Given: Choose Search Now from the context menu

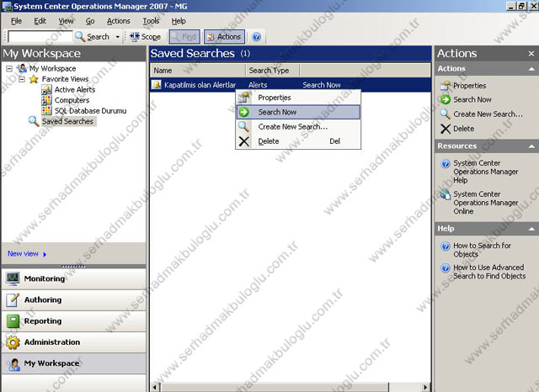Looking at the screenshot, I should pyautogui.click(x=298, y=112).
